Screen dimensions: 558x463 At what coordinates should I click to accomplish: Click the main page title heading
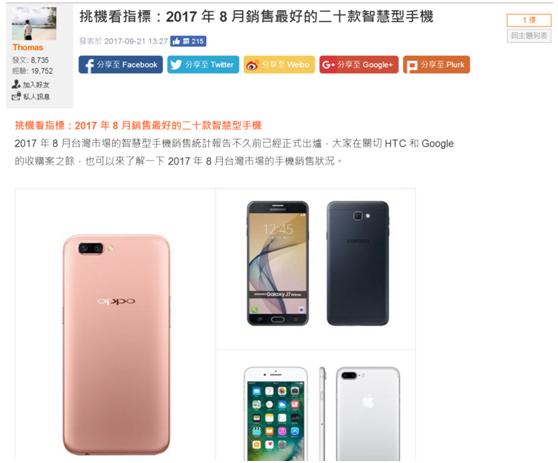tap(256, 17)
